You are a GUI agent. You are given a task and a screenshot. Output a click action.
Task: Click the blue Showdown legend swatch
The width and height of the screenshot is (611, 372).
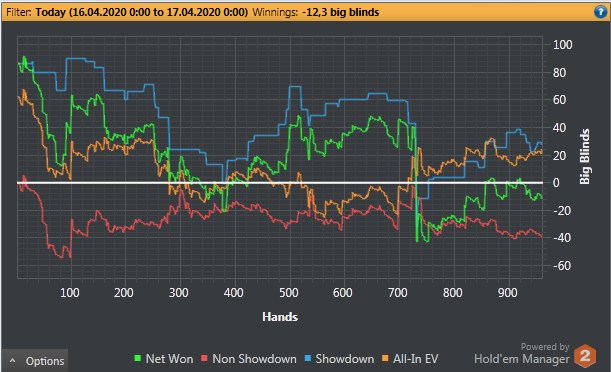[308, 358]
